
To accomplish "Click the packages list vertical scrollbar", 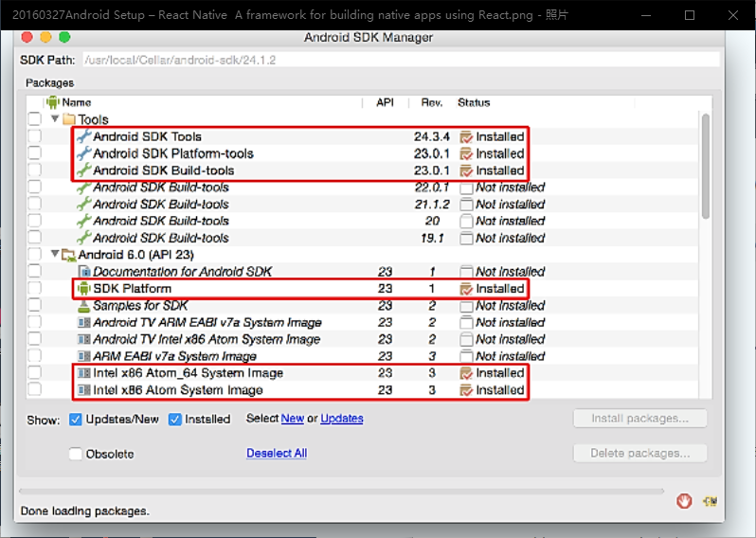I will 706,167.
